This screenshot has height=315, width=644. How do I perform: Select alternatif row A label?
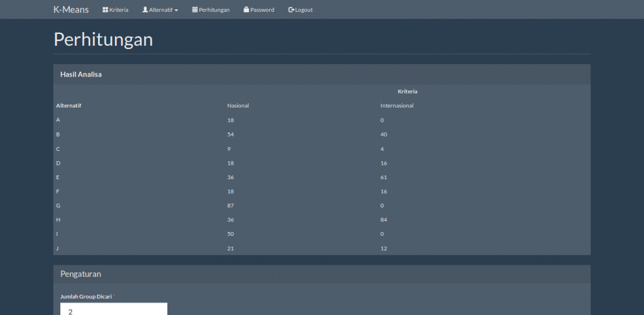[x=58, y=120]
